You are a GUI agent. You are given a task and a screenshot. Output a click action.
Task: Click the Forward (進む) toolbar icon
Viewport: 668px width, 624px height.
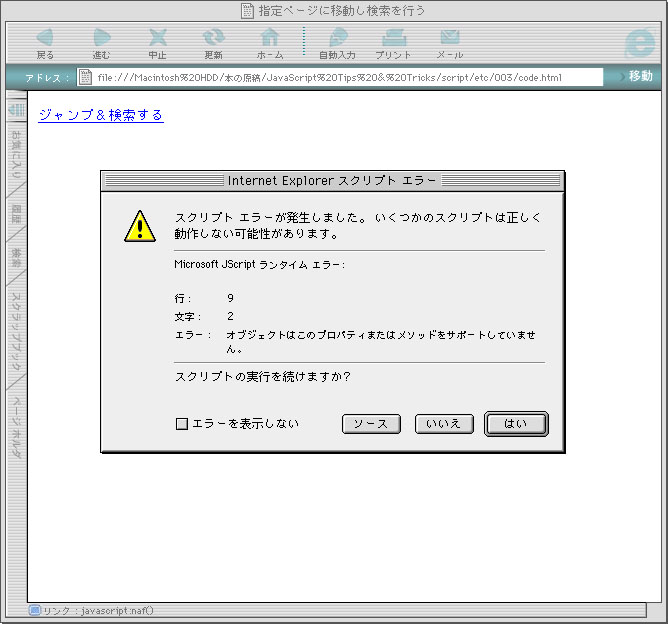pyautogui.click(x=101, y=38)
